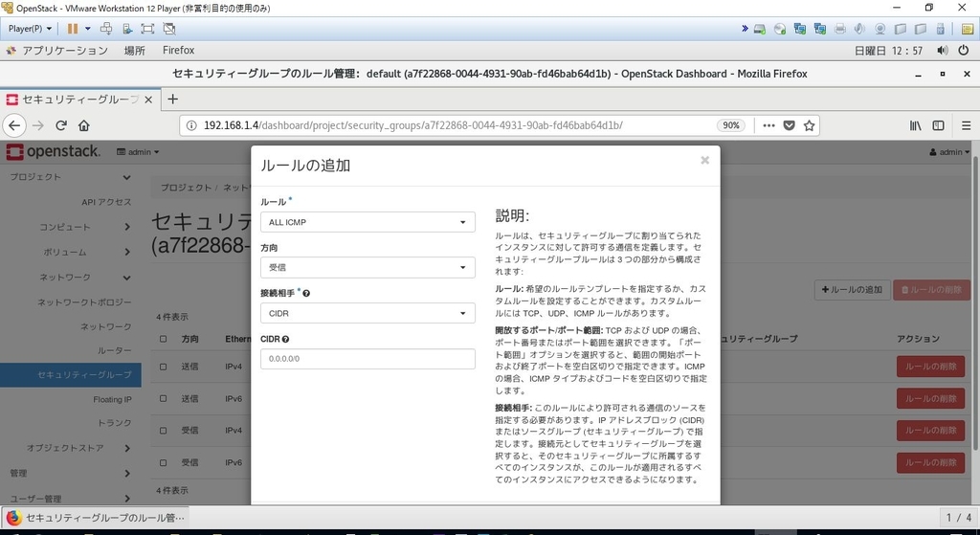Click the hard disk device icon
Screen dimensions: 980x535
pyautogui.click(x=760, y=29)
